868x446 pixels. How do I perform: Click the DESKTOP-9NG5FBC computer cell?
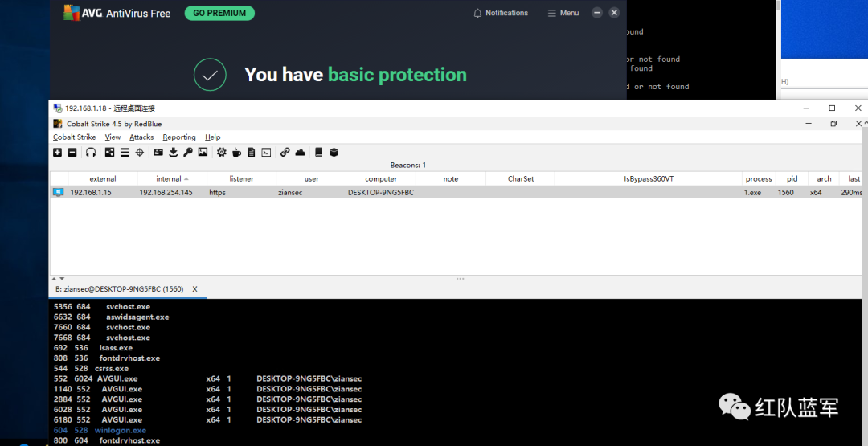coord(381,193)
